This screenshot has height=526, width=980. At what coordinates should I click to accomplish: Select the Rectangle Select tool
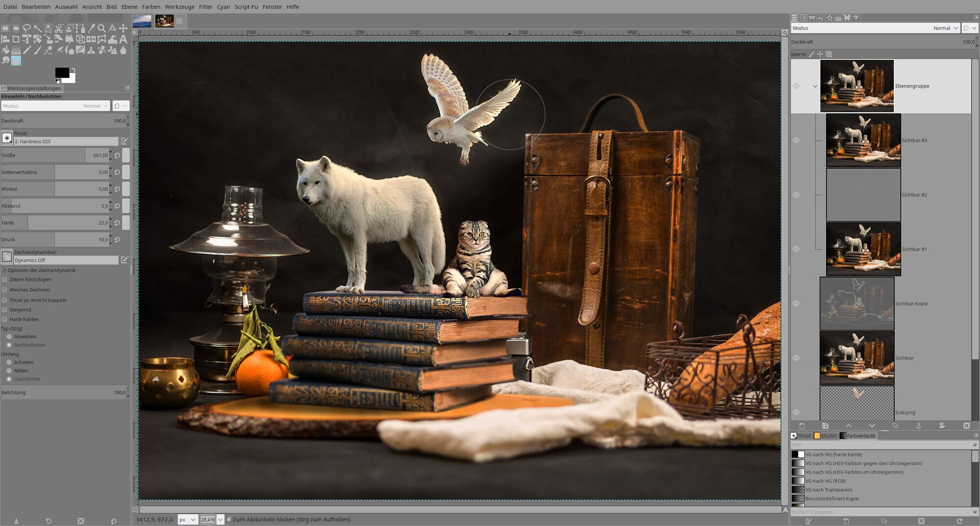point(5,28)
